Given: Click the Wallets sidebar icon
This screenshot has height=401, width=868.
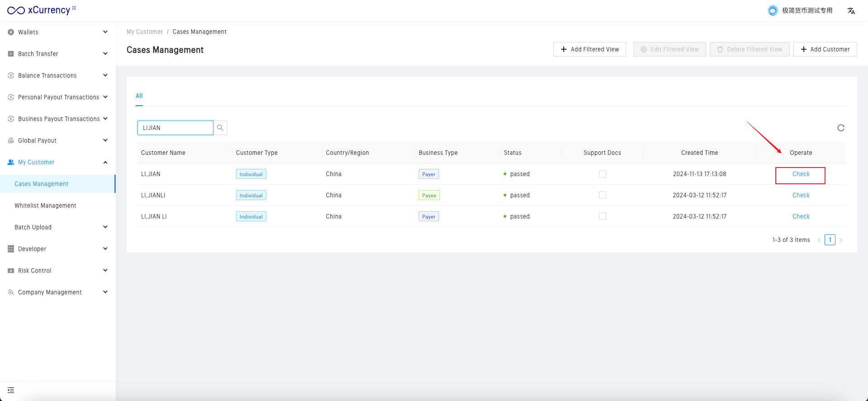Looking at the screenshot, I should coord(11,32).
